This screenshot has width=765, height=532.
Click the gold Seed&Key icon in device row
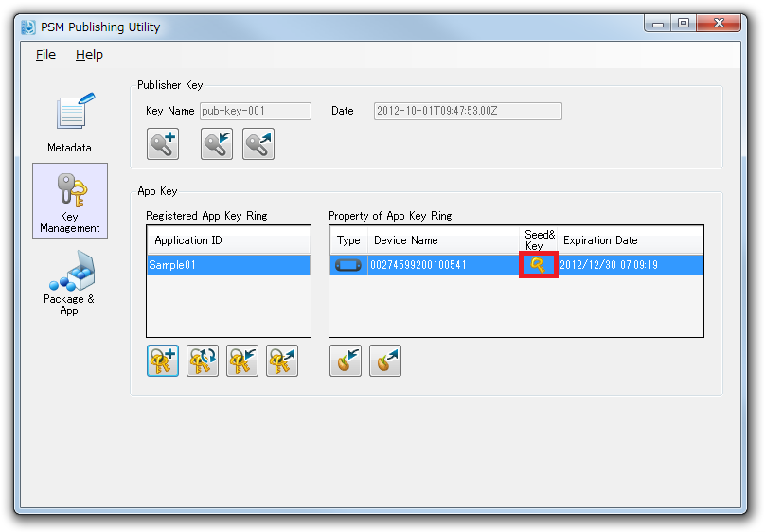(537, 265)
